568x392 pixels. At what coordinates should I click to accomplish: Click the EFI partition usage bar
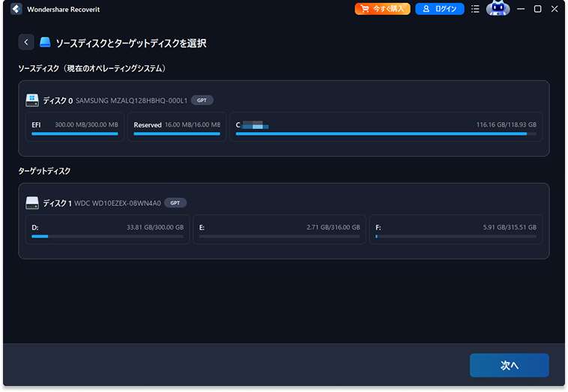point(75,134)
